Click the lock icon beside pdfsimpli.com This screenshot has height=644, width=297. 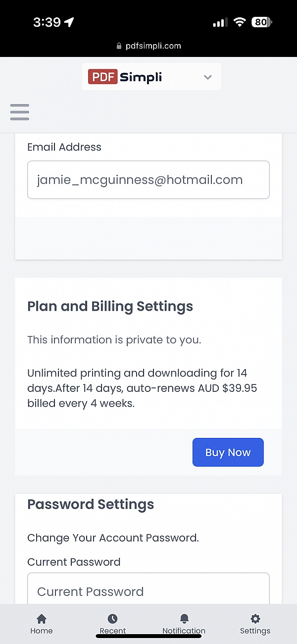click(x=119, y=46)
